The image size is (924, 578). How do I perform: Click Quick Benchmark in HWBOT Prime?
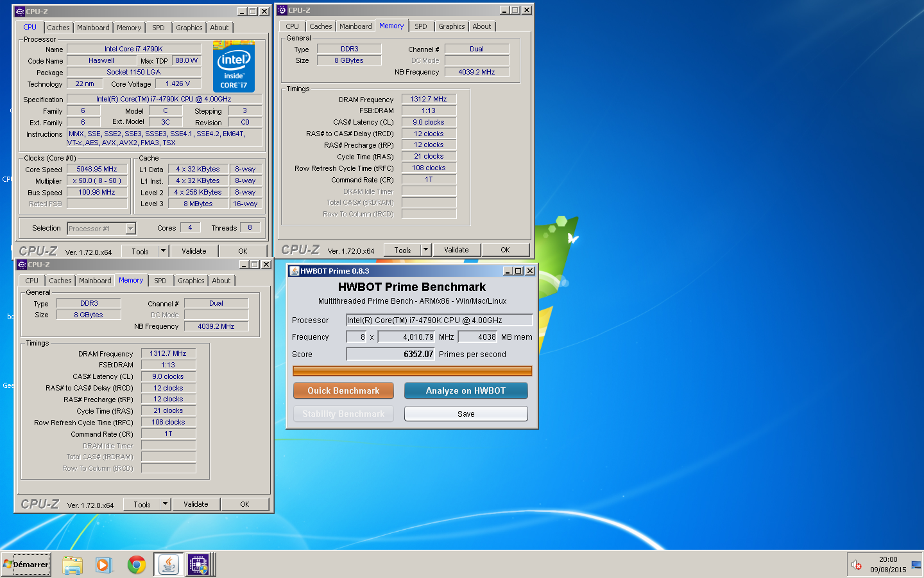pos(343,390)
